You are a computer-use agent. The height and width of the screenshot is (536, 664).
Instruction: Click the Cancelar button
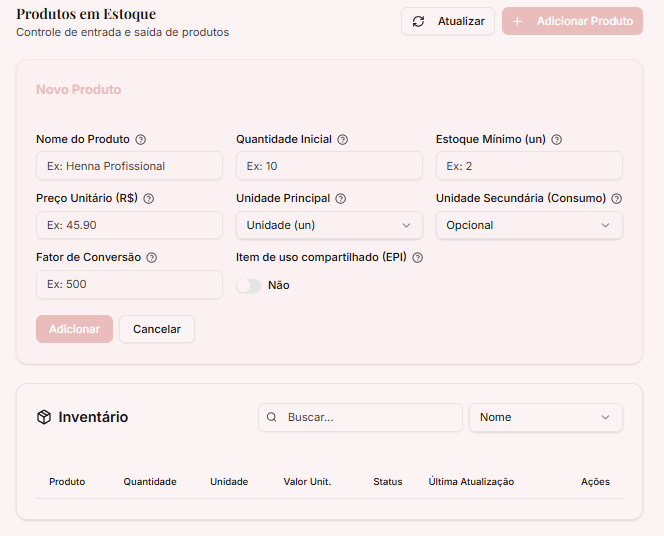tap(157, 329)
